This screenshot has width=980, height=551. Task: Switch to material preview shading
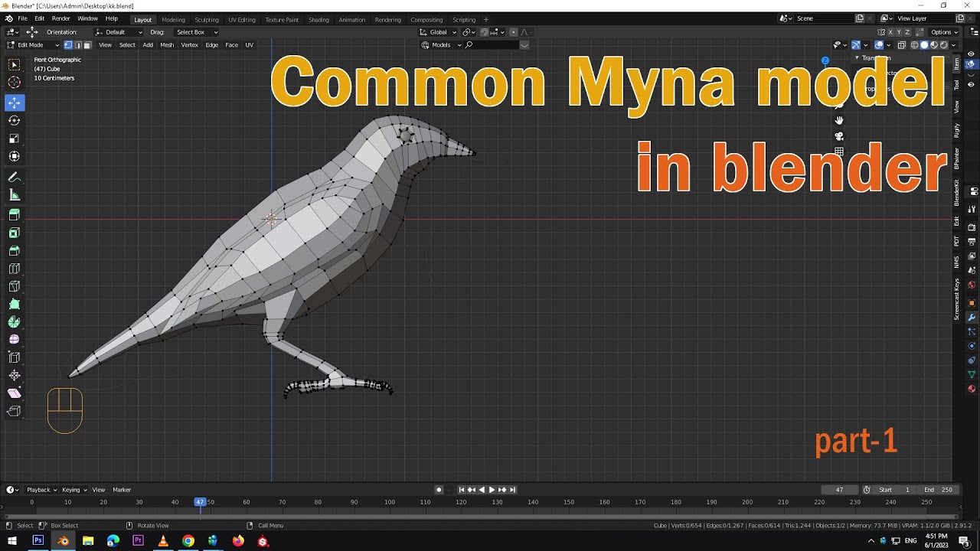click(x=934, y=44)
